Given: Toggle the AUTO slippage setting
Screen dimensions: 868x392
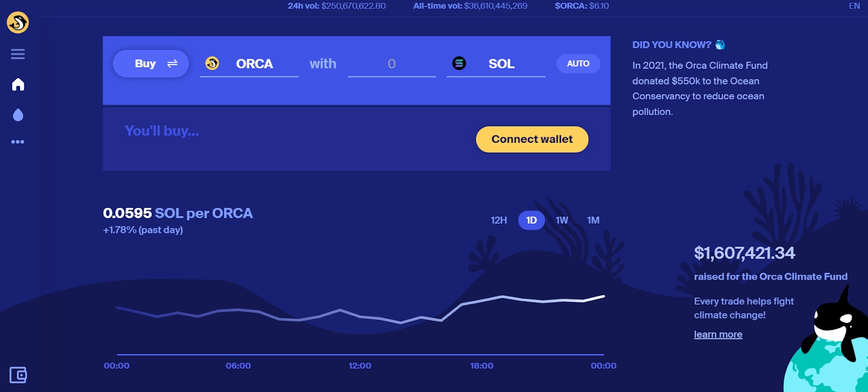Looking at the screenshot, I should click(x=578, y=64).
